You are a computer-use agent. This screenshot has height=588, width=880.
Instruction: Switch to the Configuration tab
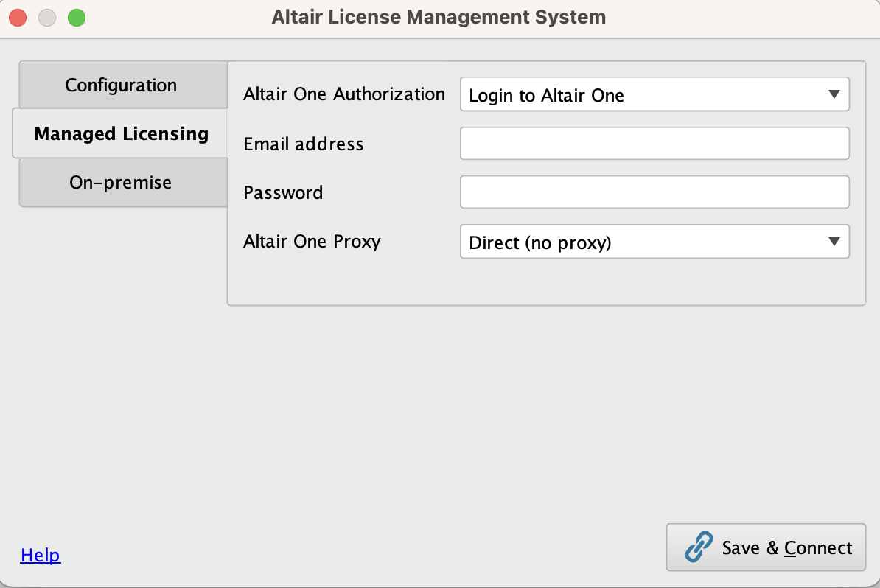pos(121,84)
